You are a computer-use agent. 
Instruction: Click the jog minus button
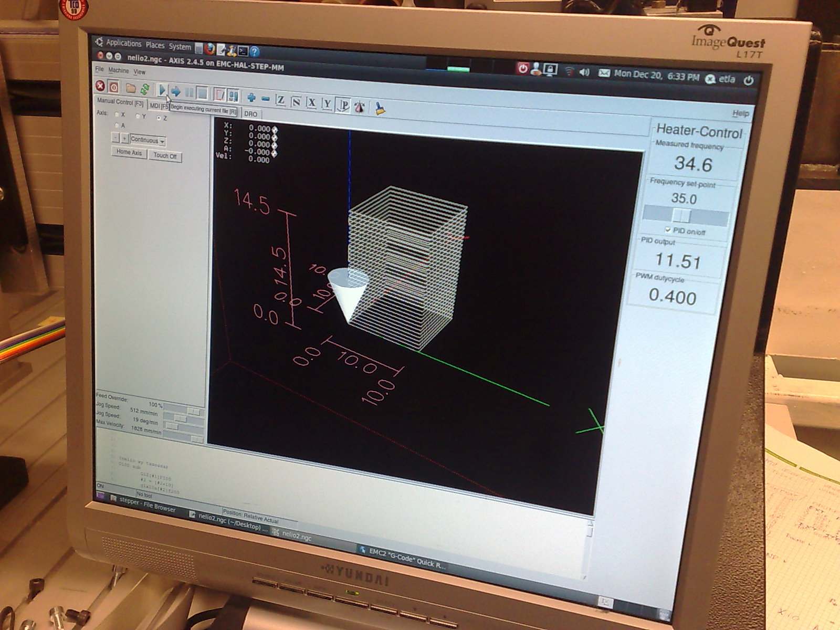click(x=116, y=138)
